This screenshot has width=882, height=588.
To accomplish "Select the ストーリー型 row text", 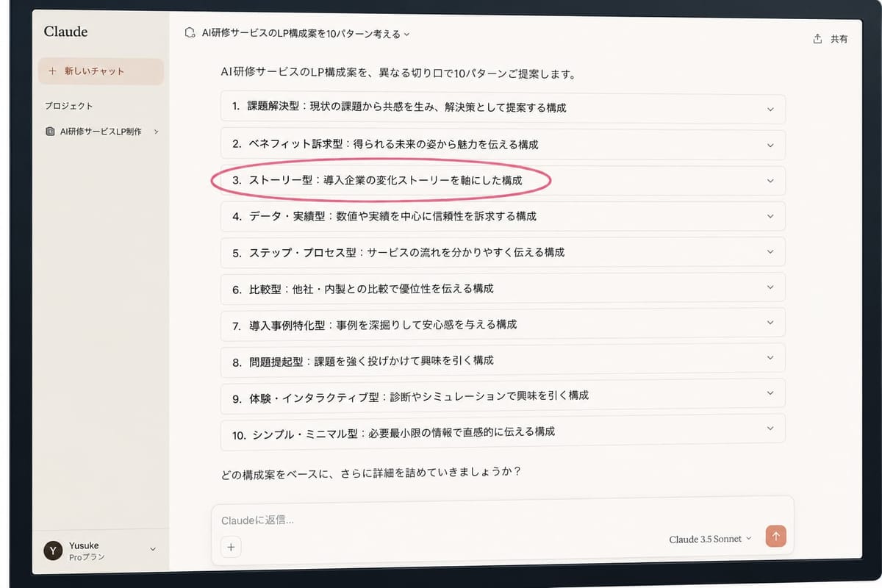I will point(376,180).
